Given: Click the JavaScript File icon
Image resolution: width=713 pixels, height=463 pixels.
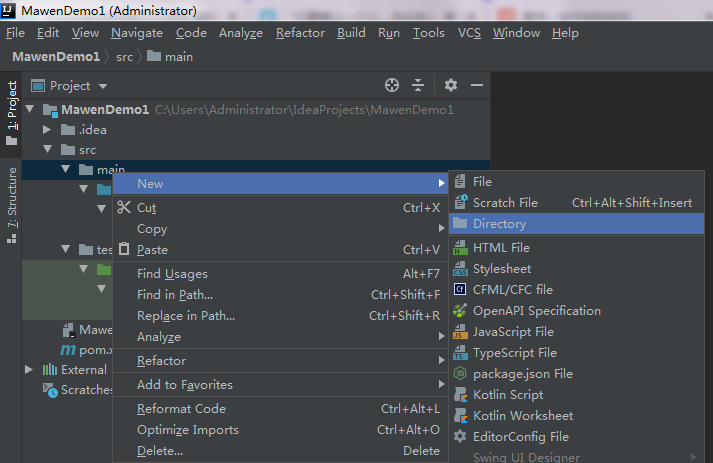Looking at the screenshot, I should [460, 332].
